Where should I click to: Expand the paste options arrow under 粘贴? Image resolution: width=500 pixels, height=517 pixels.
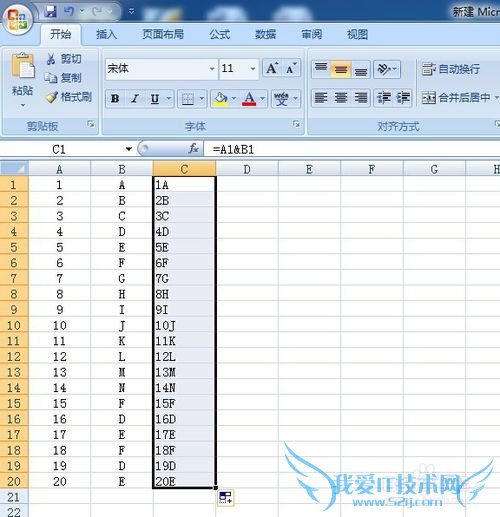[x=23, y=105]
